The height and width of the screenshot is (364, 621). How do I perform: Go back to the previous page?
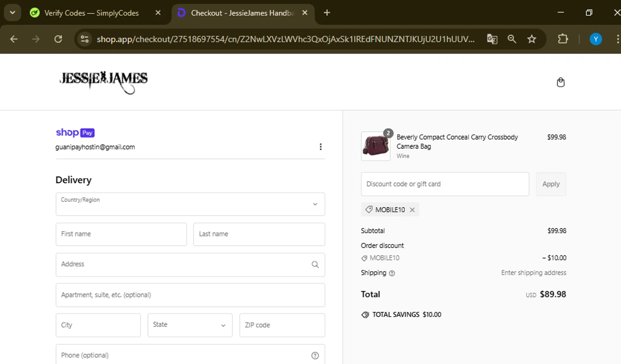[x=14, y=39]
